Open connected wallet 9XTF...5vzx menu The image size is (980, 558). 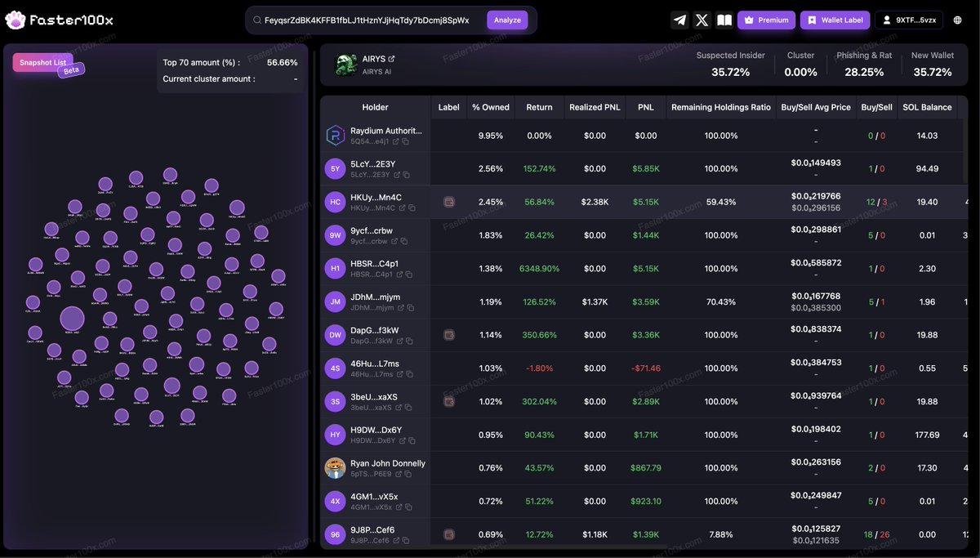pos(909,20)
